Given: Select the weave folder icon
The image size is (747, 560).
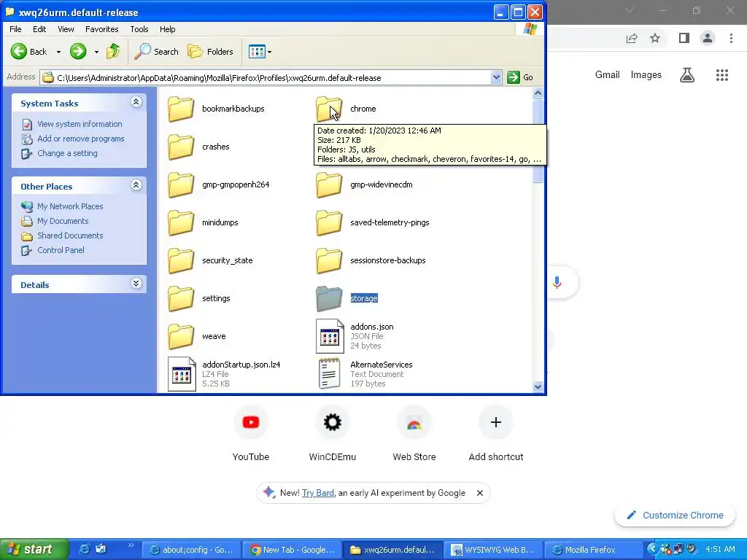Looking at the screenshot, I should tap(181, 336).
